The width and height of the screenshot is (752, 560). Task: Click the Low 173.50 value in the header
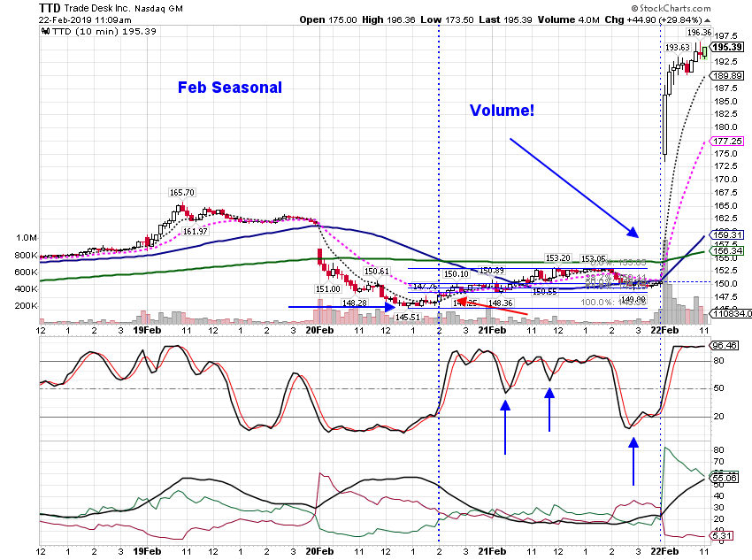pyautogui.click(x=447, y=19)
